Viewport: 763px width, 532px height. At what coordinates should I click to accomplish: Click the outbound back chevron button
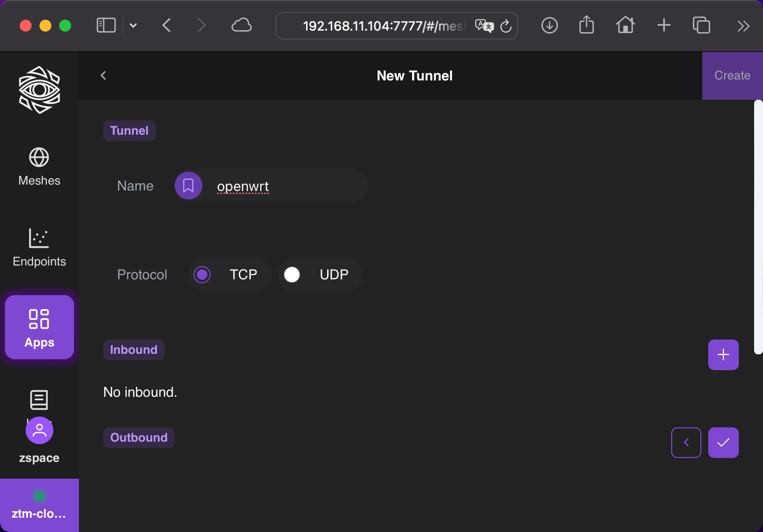[686, 443]
